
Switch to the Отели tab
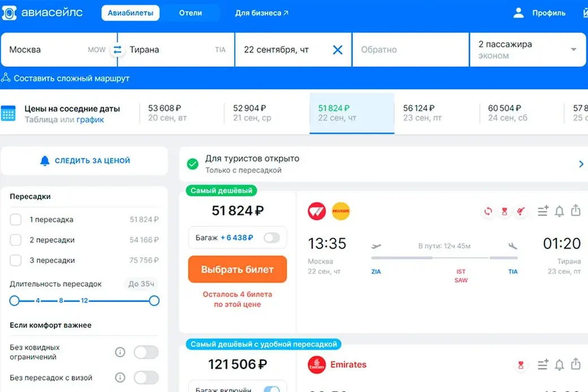191,12
